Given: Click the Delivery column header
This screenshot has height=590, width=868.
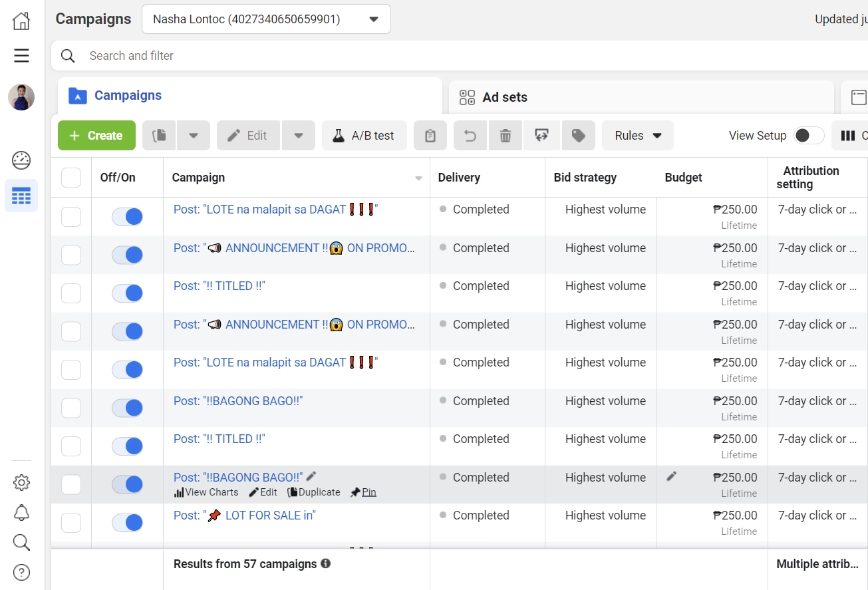Looking at the screenshot, I should coord(459,178).
